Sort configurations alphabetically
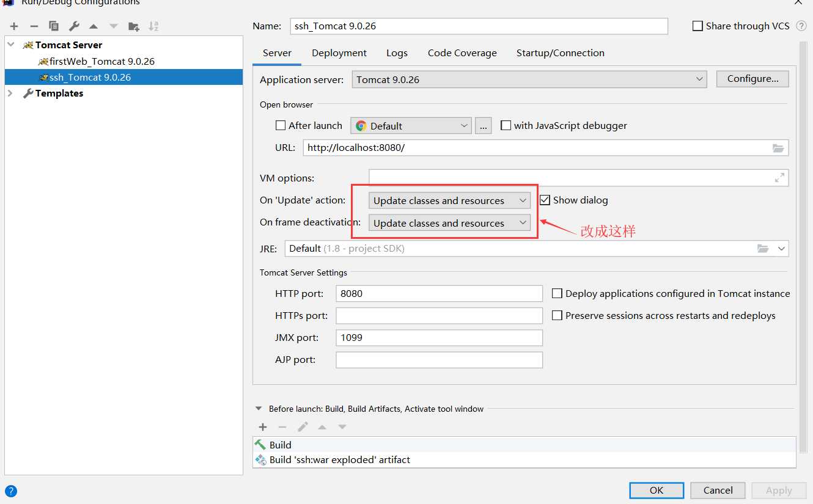This screenshot has height=504, width=813. [x=153, y=26]
